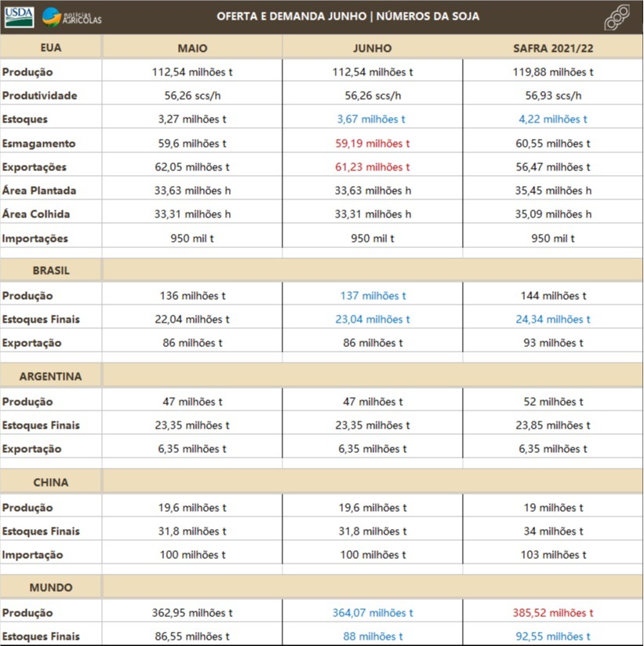Image resolution: width=644 pixels, height=646 pixels.
Task: Click the Notícias Agrícolas logo
Action: (72, 16)
